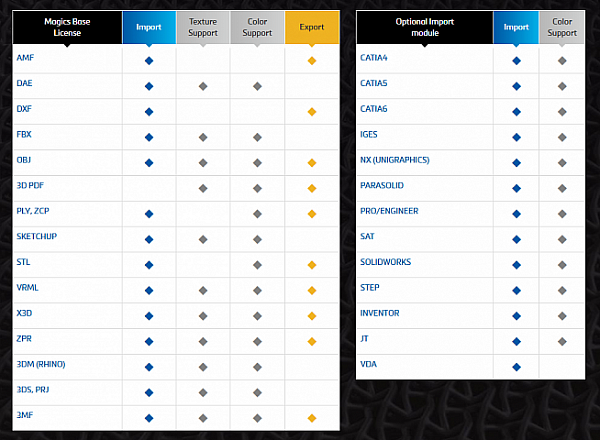Click the NX (UNIGRAPHICS) format label
This screenshot has height=440, width=600.
(x=398, y=160)
